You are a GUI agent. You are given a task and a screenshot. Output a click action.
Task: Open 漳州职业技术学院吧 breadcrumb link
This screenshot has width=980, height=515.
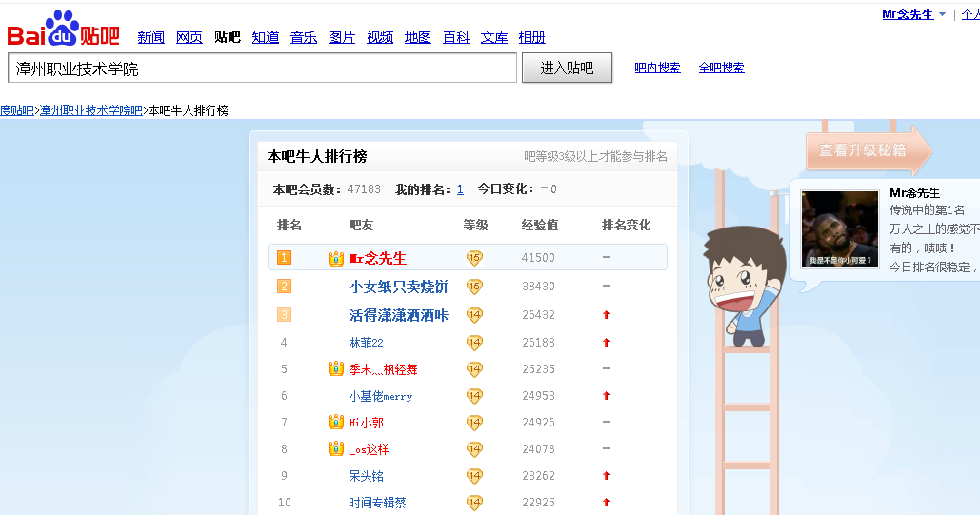pyautogui.click(x=91, y=110)
